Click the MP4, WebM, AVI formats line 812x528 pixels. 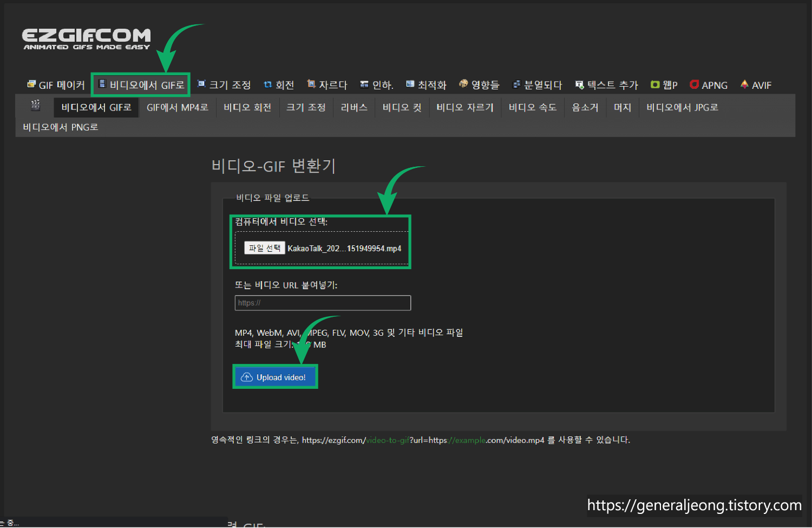(x=349, y=333)
